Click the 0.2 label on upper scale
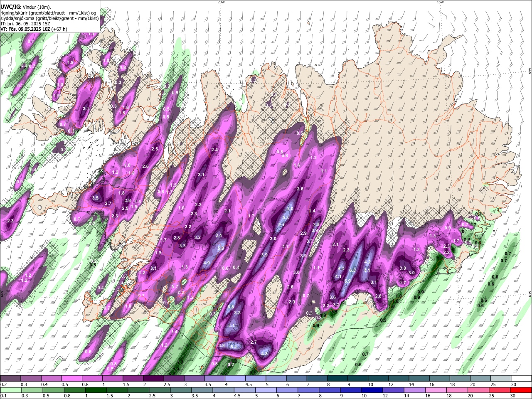 pos(3,384)
